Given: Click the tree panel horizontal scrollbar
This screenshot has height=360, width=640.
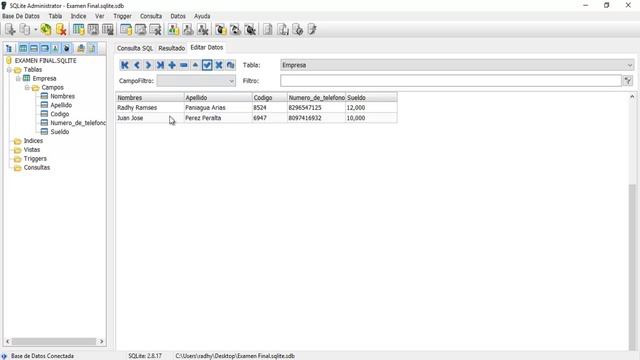Looking at the screenshot, I should (x=54, y=341).
